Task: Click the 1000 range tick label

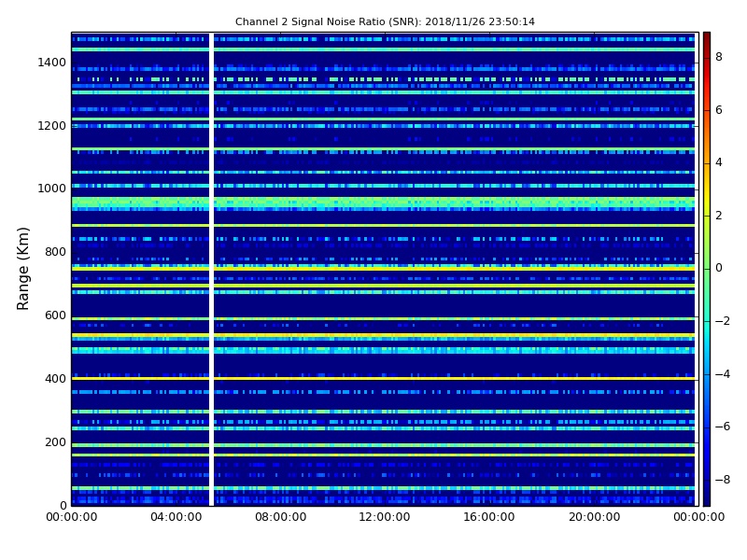Action: [x=51, y=189]
